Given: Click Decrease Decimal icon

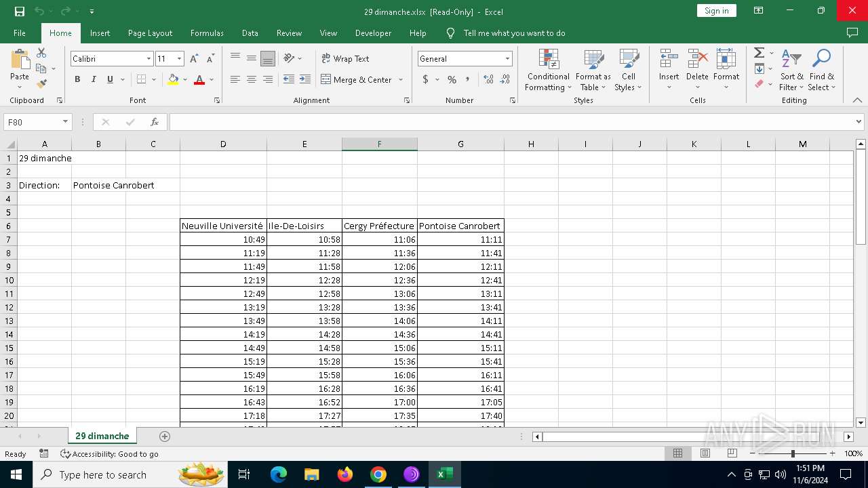Looking at the screenshot, I should coord(505,79).
